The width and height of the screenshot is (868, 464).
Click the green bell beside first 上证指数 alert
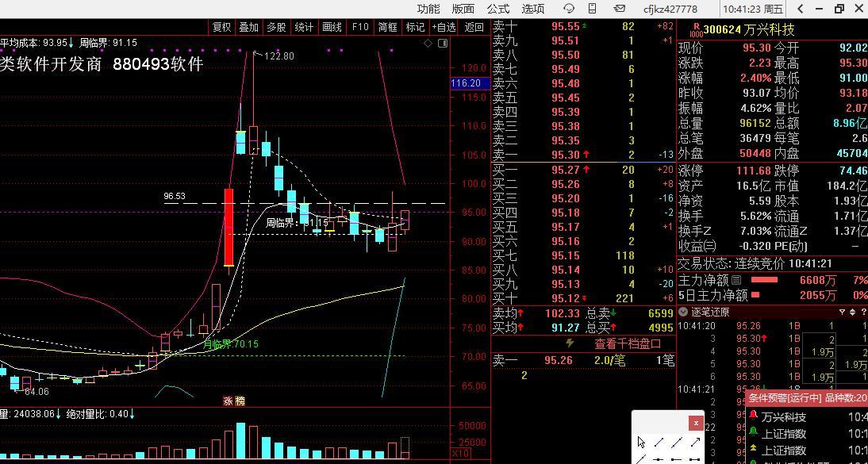[753, 432]
